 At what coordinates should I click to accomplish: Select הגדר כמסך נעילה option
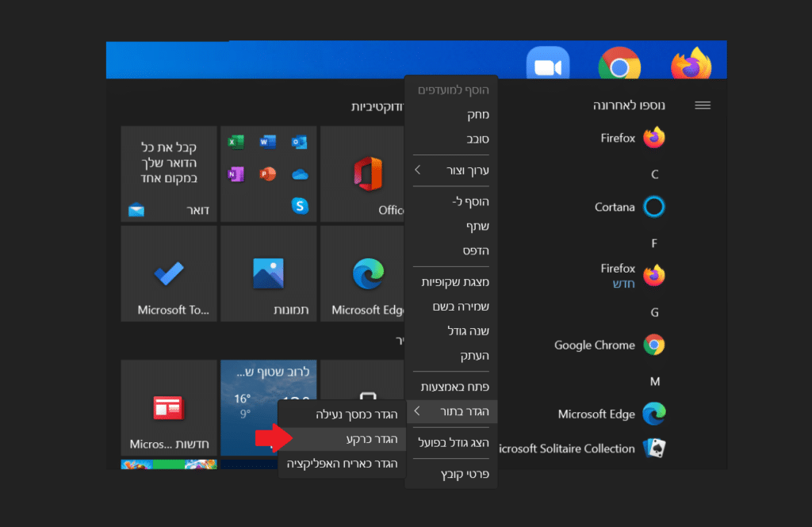click(x=343, y=414)
